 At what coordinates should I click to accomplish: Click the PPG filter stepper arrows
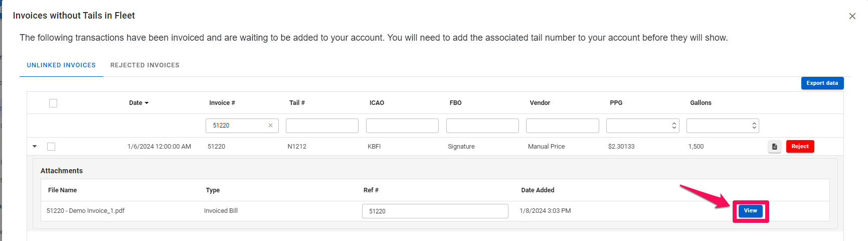(674, 126)
